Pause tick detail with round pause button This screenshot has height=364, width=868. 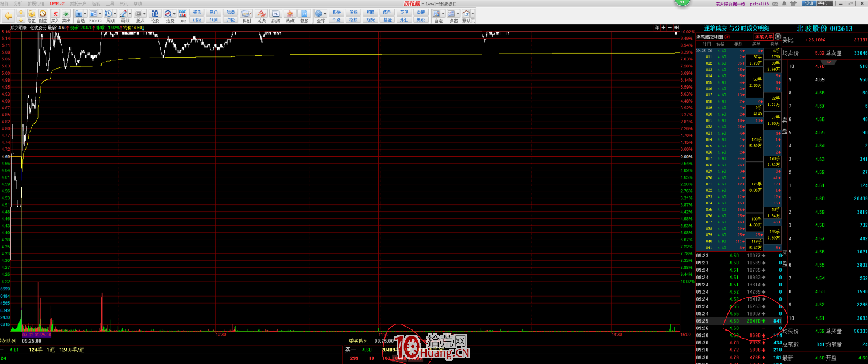(x=778, y=36)
